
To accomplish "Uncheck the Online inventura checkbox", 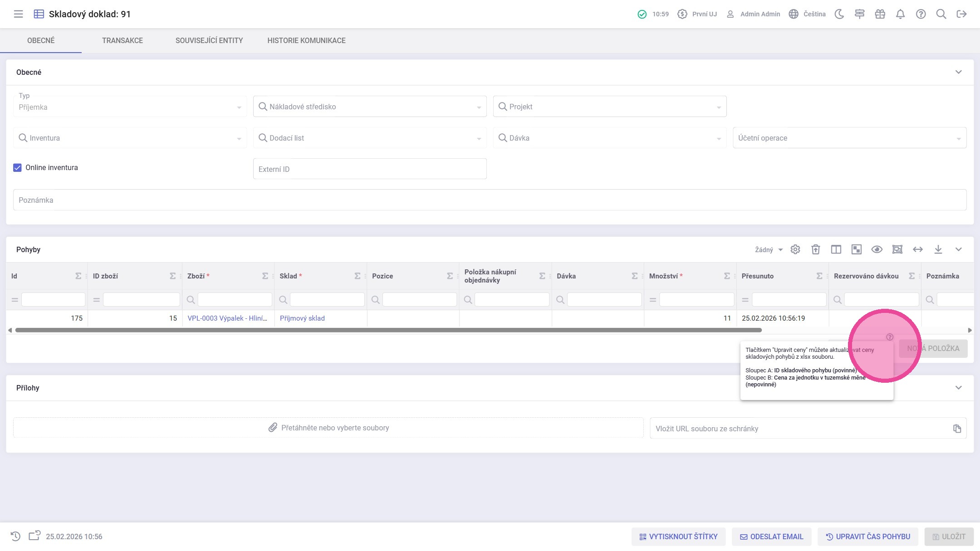I will 17,168.
